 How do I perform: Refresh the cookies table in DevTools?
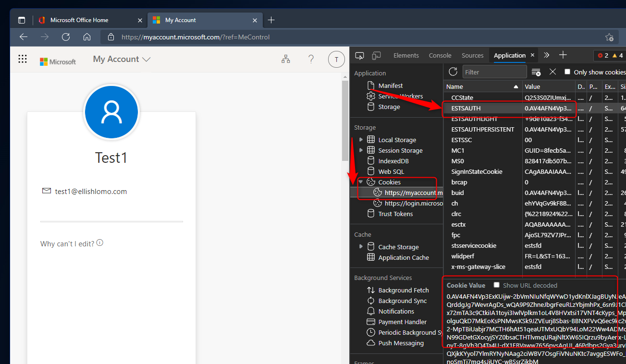click(453, 72)
